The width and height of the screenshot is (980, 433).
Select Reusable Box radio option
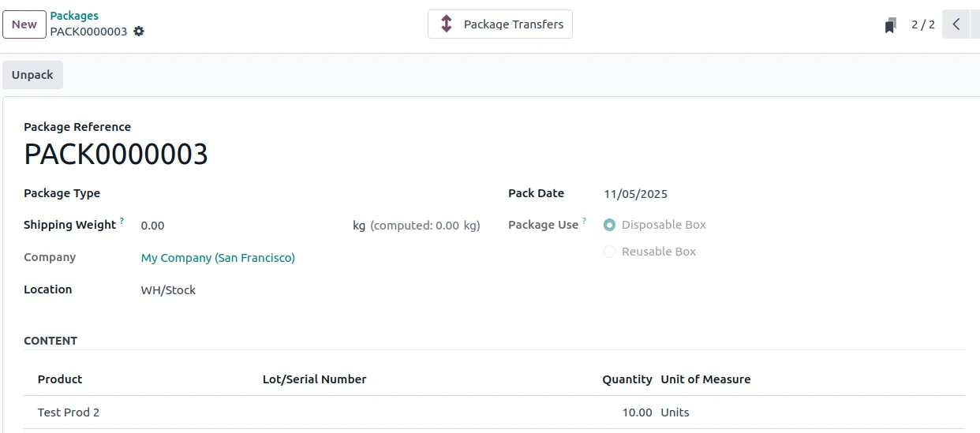click(x=609, y=252)
